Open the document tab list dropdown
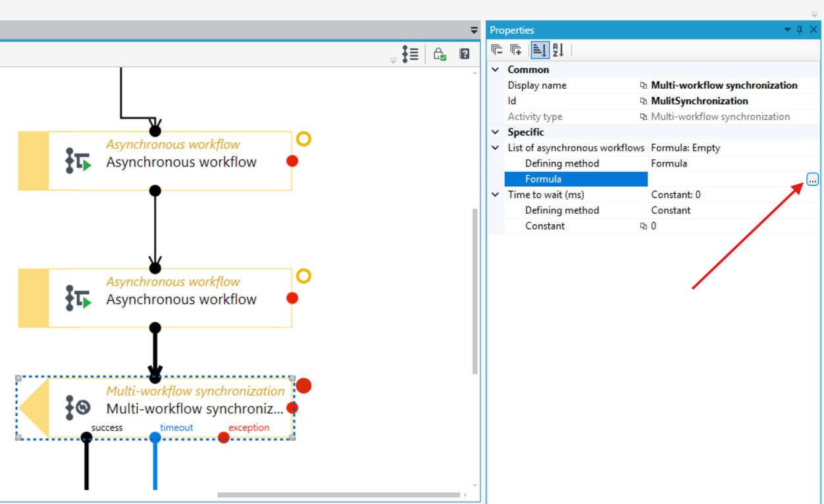Viewport: 824px width, 504px height. 474,30
